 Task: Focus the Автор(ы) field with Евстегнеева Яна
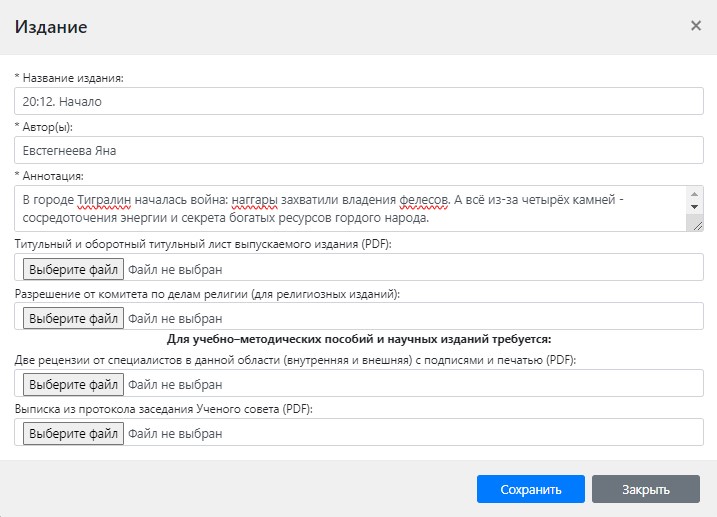pyautogui.click(x=359, y=150)
